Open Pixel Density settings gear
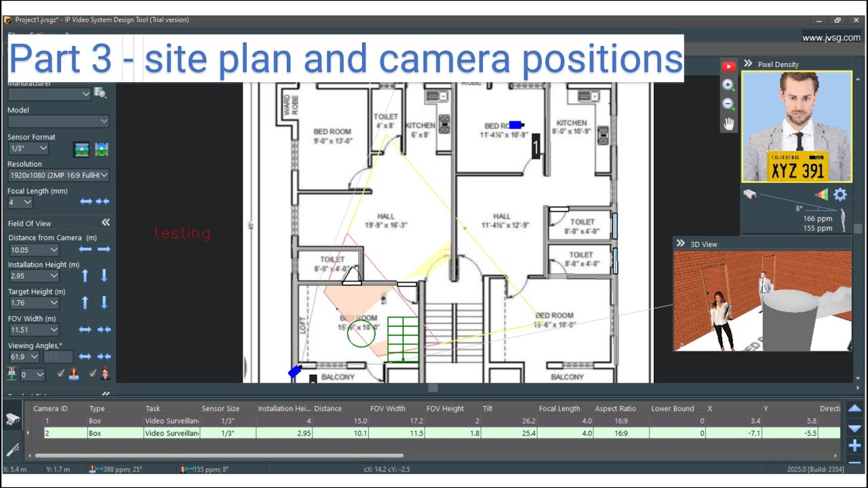Viewport: 868px width, 488px height. [840, 195]
